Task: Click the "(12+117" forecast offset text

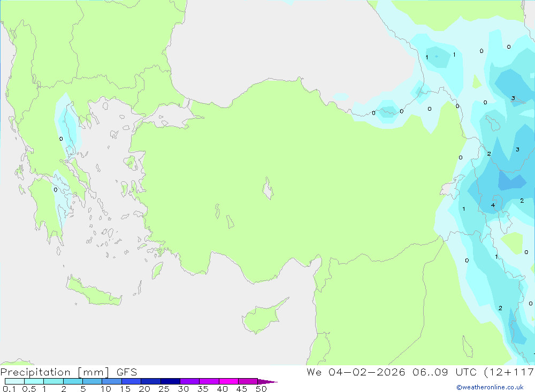Action: point(509,372)
